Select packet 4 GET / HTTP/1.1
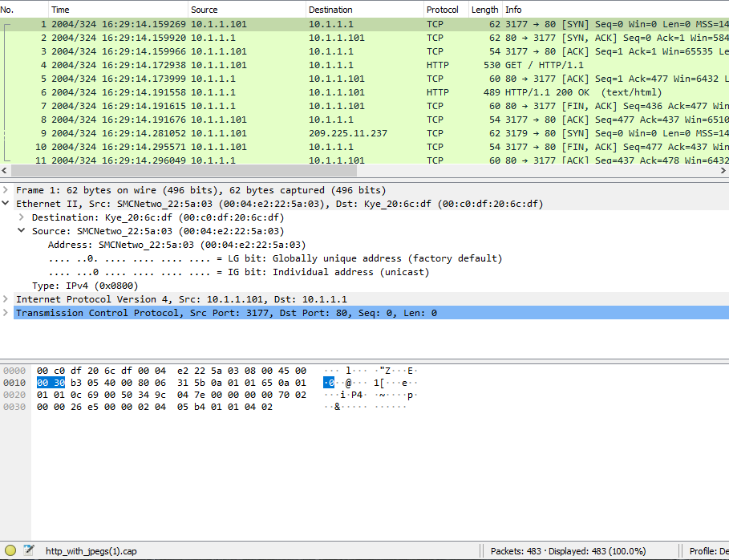729x560 pixels. pos(364,65)
